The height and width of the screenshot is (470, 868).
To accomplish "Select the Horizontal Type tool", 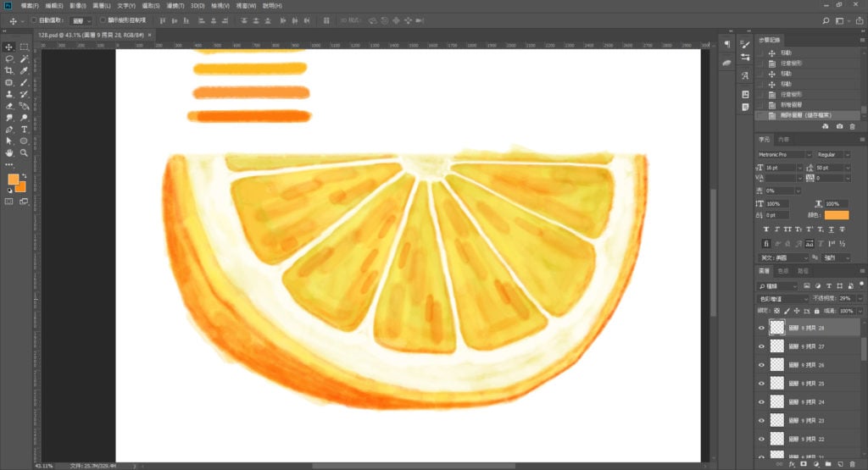I will click(24, 130).
